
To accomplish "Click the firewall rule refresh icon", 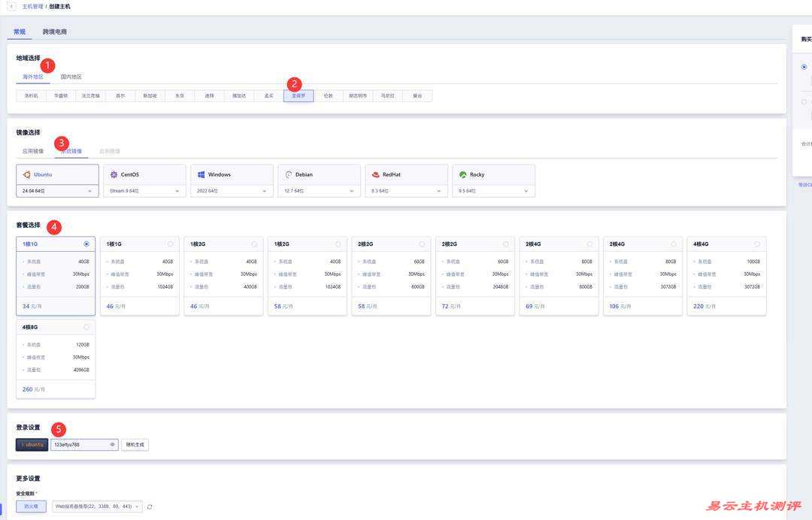I will pyautogui.click(x=150, y=506).
